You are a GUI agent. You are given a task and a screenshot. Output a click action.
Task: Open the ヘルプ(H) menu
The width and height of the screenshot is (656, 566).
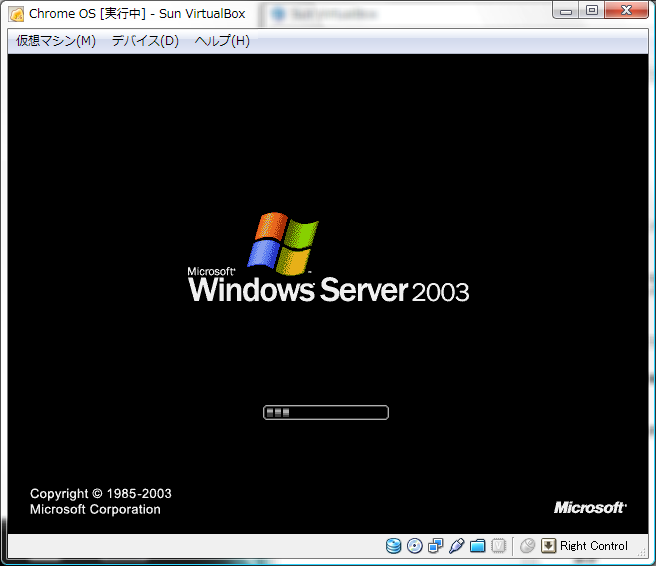coord(222,41)
